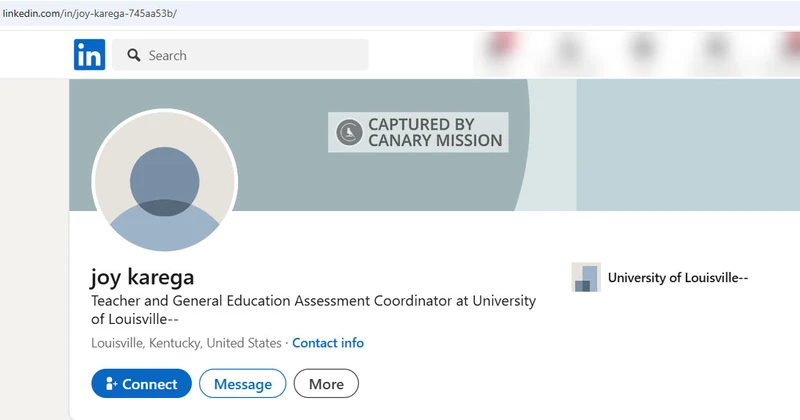The height and width of the screenshot is (420, 800).
Task: Click the add-person icon inside Connect
Action: 111,384
